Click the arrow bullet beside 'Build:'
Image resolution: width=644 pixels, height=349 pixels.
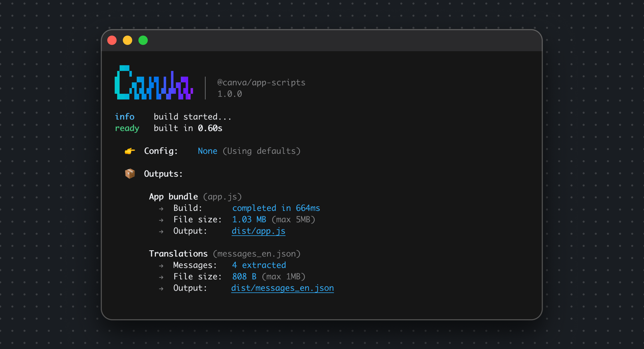point(161,209)
